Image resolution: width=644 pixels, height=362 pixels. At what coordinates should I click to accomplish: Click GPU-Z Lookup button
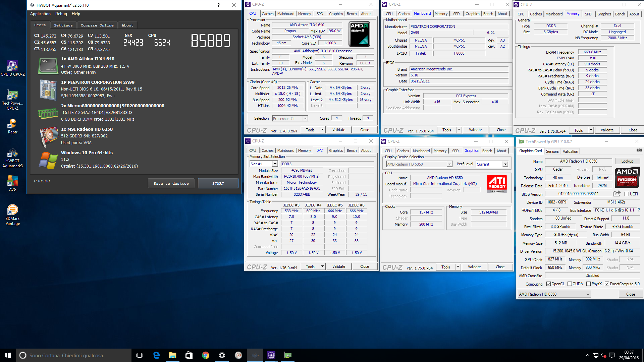click(627, 161)
